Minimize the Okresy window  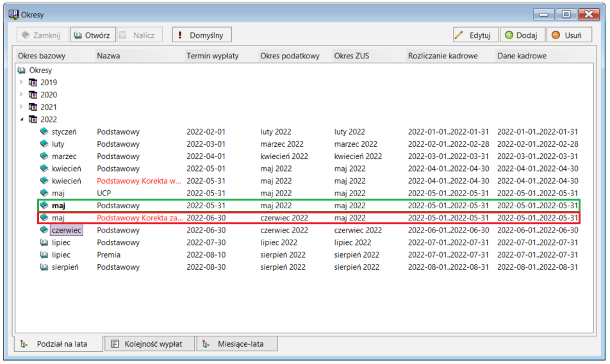tap(544, 14)
